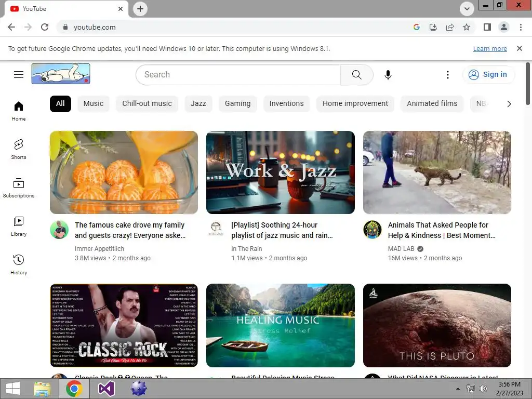Open History from the sidebar
This screenshot has width=532, height=399.
coord(19,264)
